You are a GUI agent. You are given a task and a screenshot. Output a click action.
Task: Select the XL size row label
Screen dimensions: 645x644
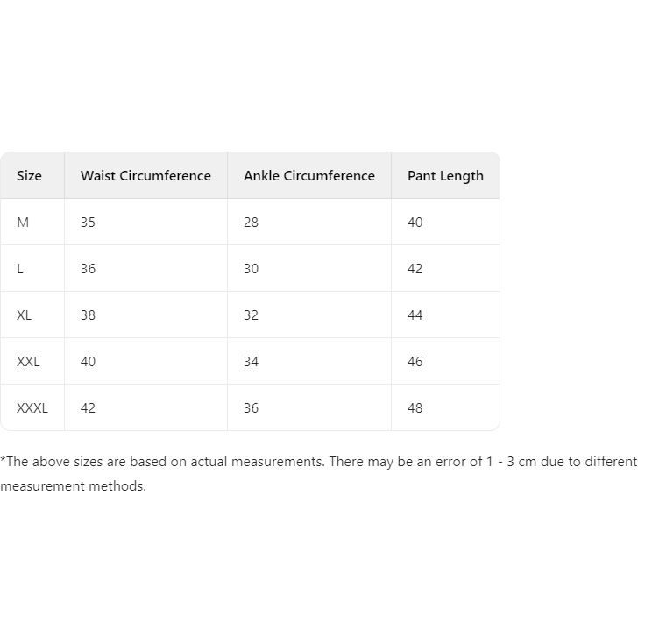tap(24, 315)
